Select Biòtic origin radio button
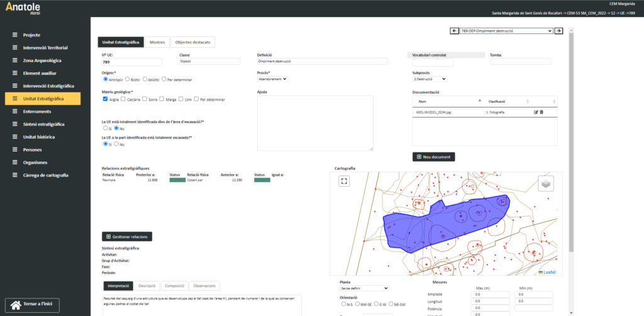Screen dimensions: 644x316 [128, 80]
